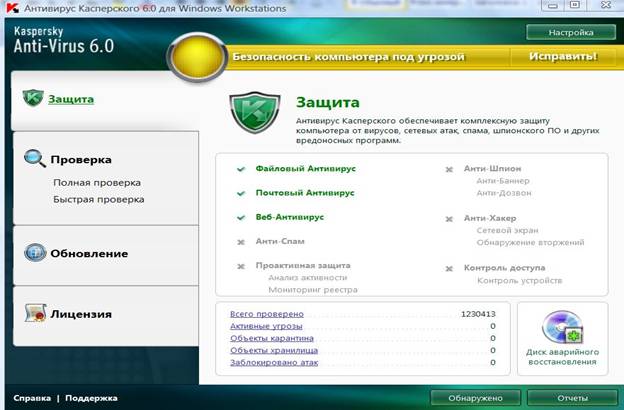
Task: Click the certificate icon next to Лицензия
Action: pyautogui.click(x=35, y=313)
